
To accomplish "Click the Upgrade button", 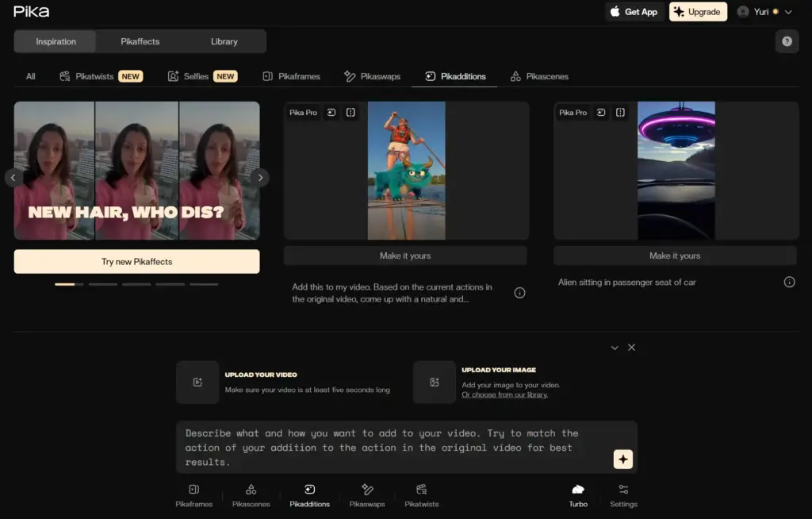I will (x=698, y=12).
